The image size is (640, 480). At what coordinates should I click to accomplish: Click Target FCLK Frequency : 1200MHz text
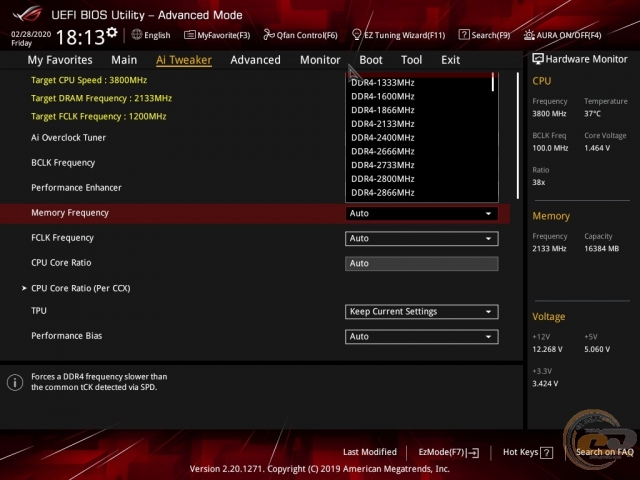(98, 116)
